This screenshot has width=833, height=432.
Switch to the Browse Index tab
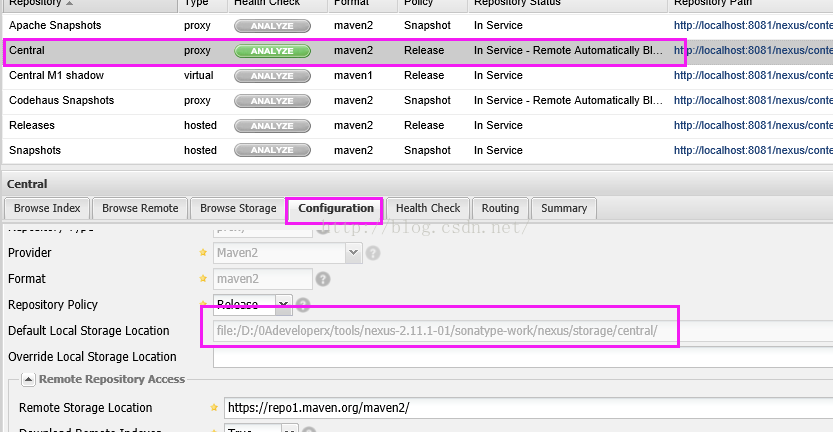[x=47, y=208]
